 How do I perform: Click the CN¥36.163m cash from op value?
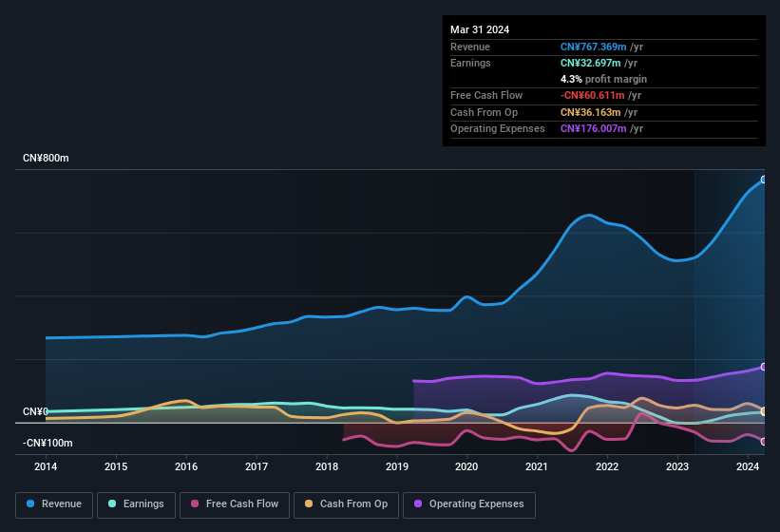coord(591,112)
